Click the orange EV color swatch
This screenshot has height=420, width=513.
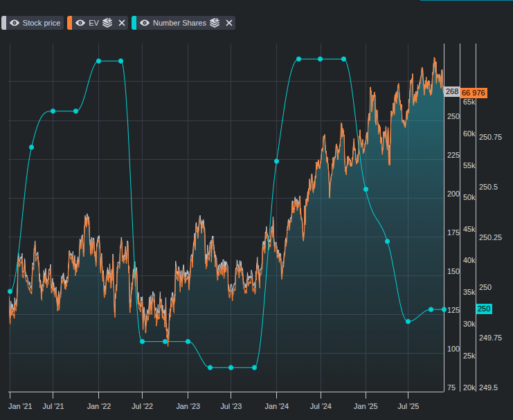[69, 23]
